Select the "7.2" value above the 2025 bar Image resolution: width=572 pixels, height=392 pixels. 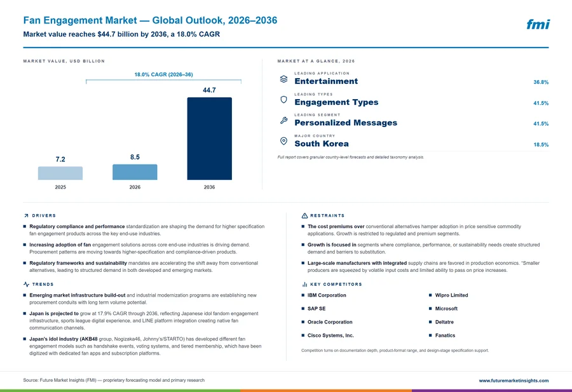pyautogui.click(x=60, y=159)
